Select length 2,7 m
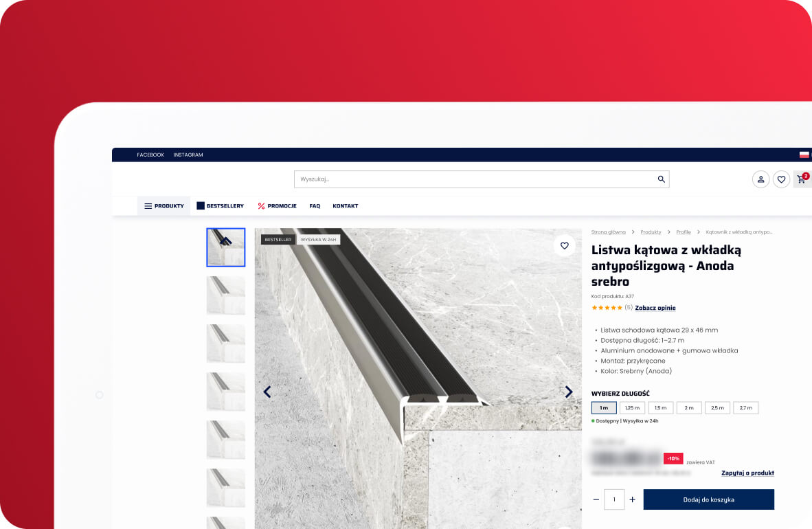 pyautogui.click(x=746, y=408)
